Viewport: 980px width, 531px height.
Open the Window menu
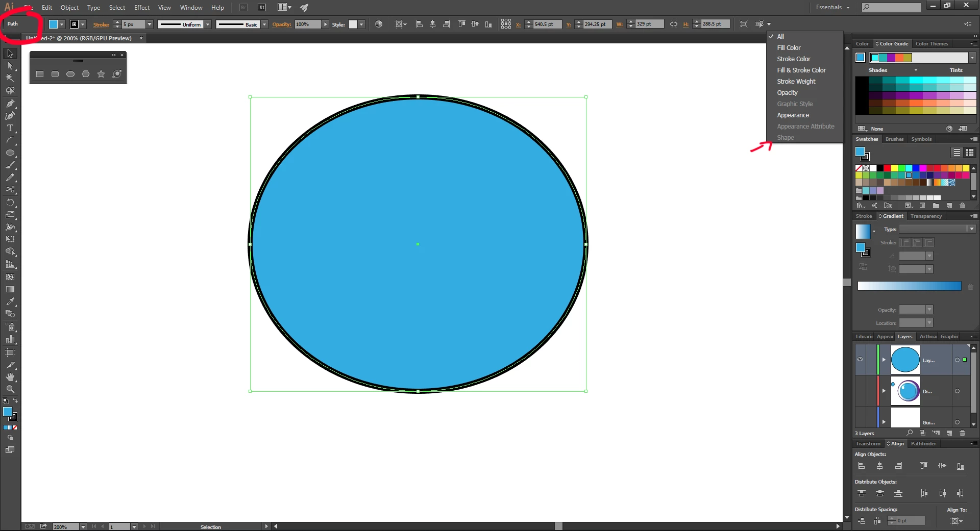coord(191,8)
